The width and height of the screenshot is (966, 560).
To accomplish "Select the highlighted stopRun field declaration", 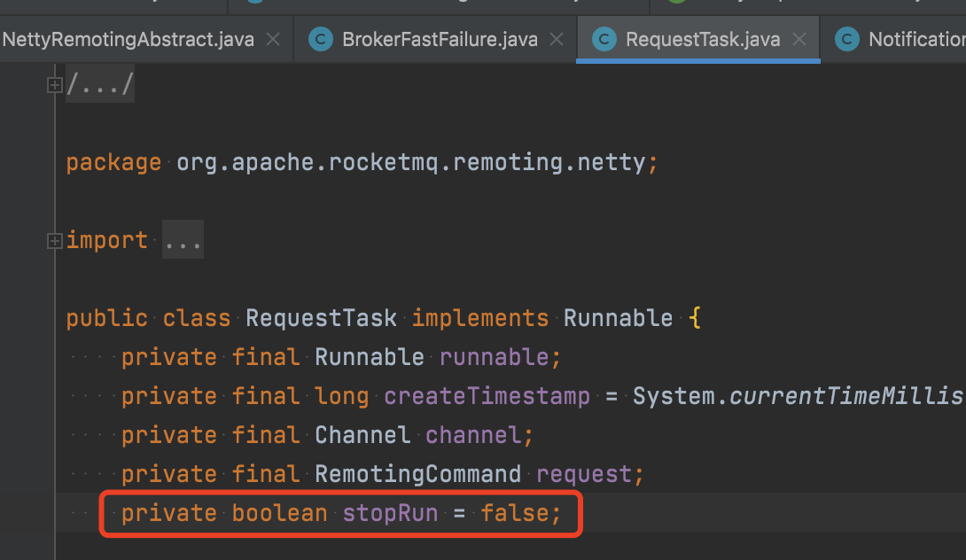I will pos(339,513).
